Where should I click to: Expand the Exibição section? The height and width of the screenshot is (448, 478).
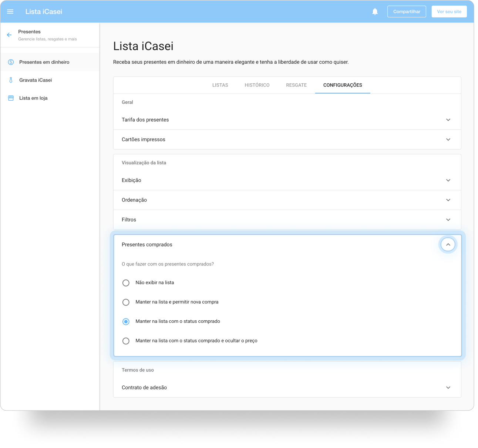pos(287,180)
